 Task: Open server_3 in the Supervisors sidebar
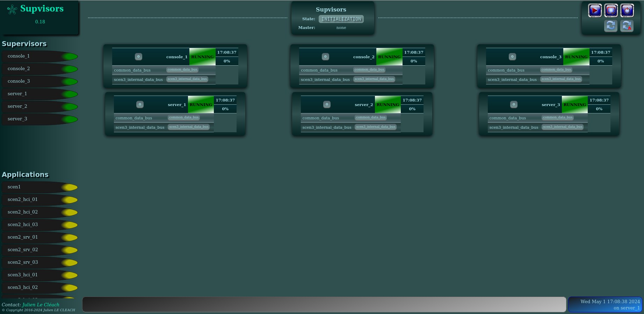(40, 119)
